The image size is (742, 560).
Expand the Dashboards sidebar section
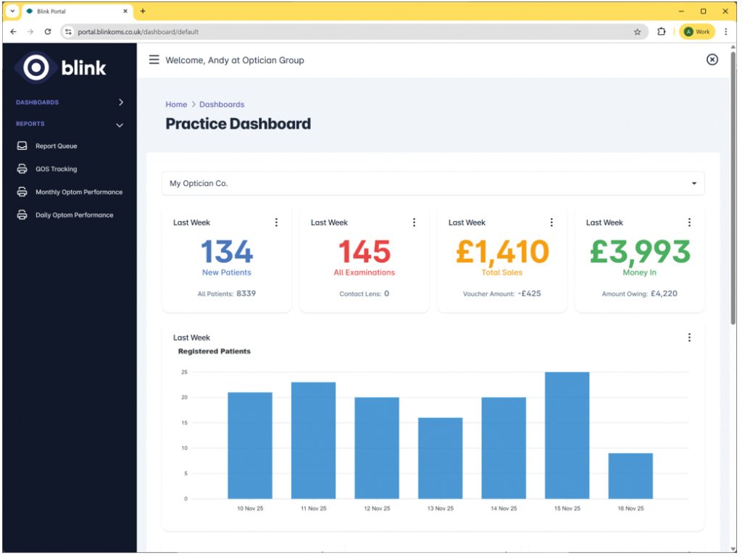click(120, 103)
